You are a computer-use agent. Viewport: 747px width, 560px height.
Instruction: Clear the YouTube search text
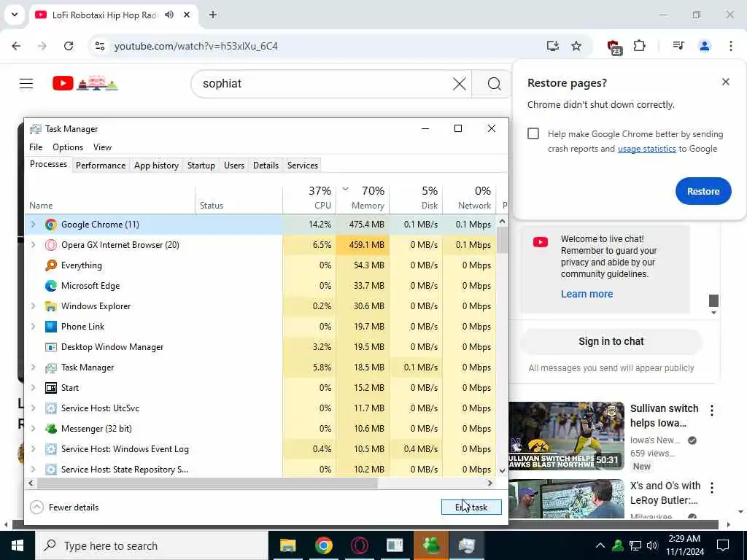point(460,85)
